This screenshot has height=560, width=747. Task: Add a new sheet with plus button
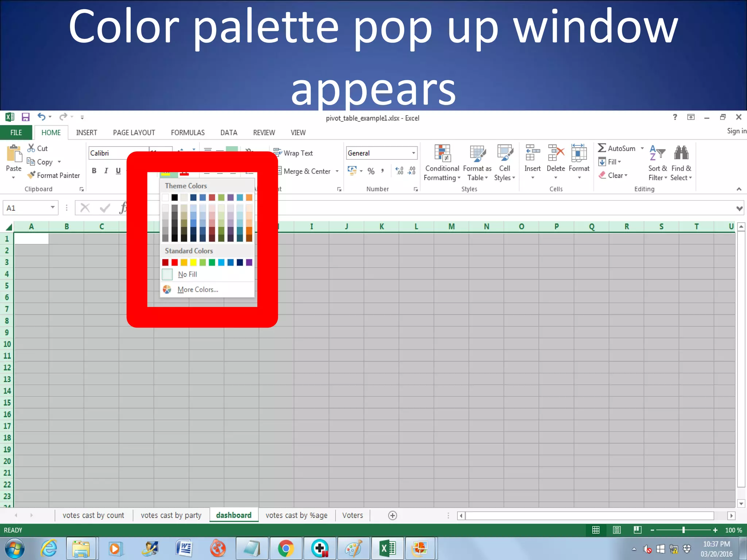point(392,515)
